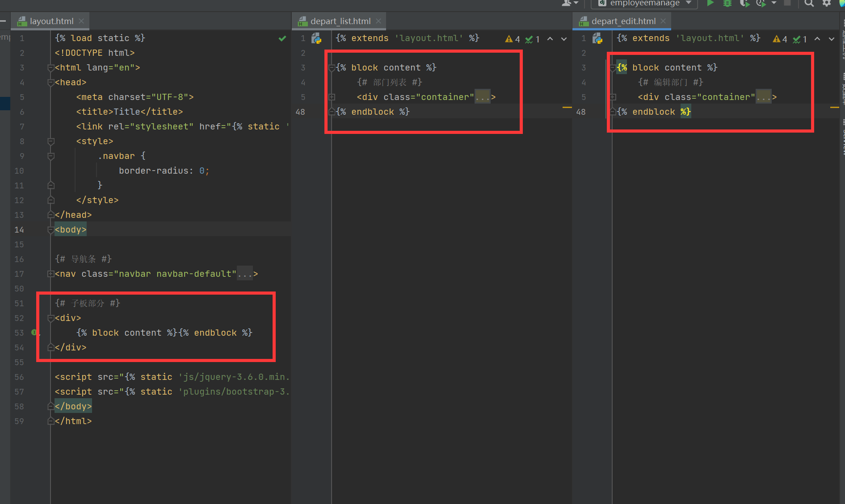Click 'layout.html' string in depart_list.html extends line

click(x=429, y=38)
